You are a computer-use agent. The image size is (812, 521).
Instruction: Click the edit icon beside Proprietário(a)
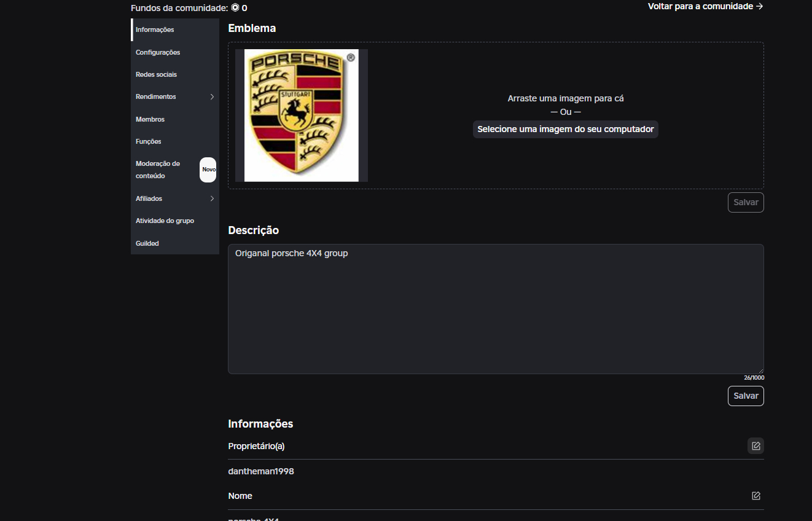tap(755, 446)
